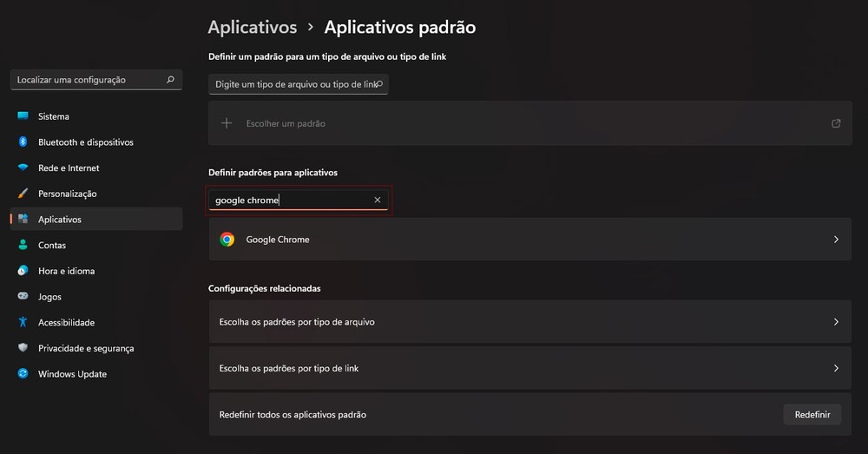Click the Hora e idioma globe icon
The height and width of the screenshot is (454, 868).
pyautogui.click(x=23, y=271)
